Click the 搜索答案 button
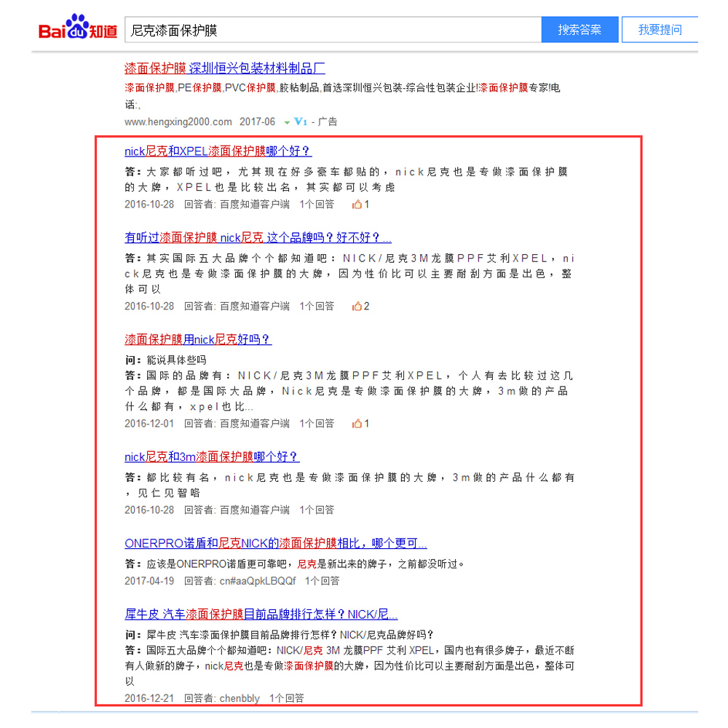Viewport: 728px width, 728px height. [579, 30]
